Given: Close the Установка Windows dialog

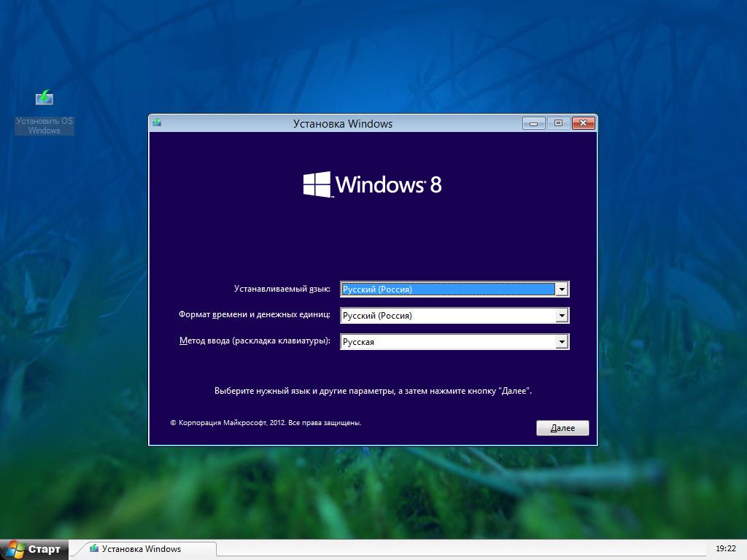Looking at the screenshot, I should 583,123.
